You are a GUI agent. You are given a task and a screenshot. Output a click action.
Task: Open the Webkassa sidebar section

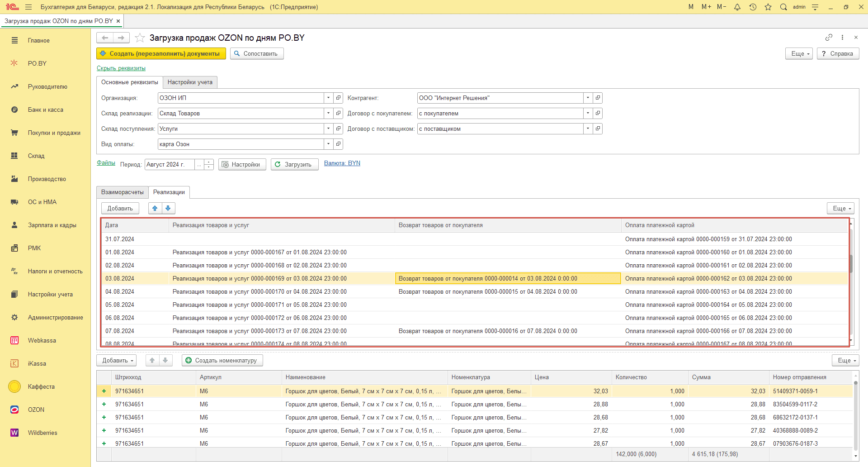pos(42,340)
